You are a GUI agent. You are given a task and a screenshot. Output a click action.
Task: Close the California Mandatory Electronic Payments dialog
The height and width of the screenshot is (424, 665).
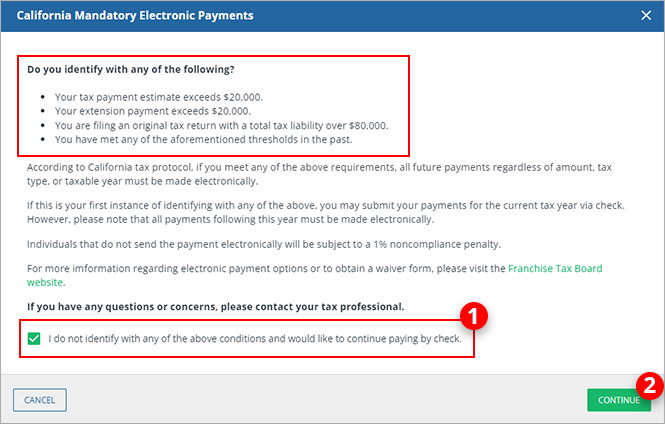pyautogui.click(x=645, y=16)
